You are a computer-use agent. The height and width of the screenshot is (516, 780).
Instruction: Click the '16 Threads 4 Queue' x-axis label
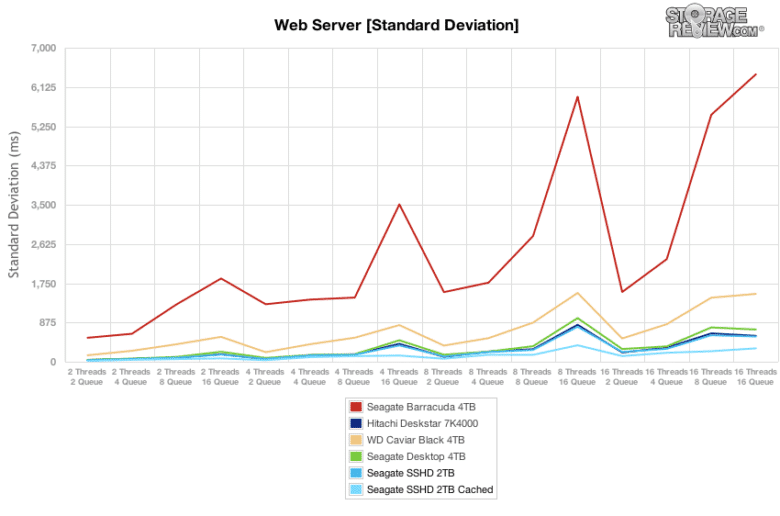click(x=667, y=377)
